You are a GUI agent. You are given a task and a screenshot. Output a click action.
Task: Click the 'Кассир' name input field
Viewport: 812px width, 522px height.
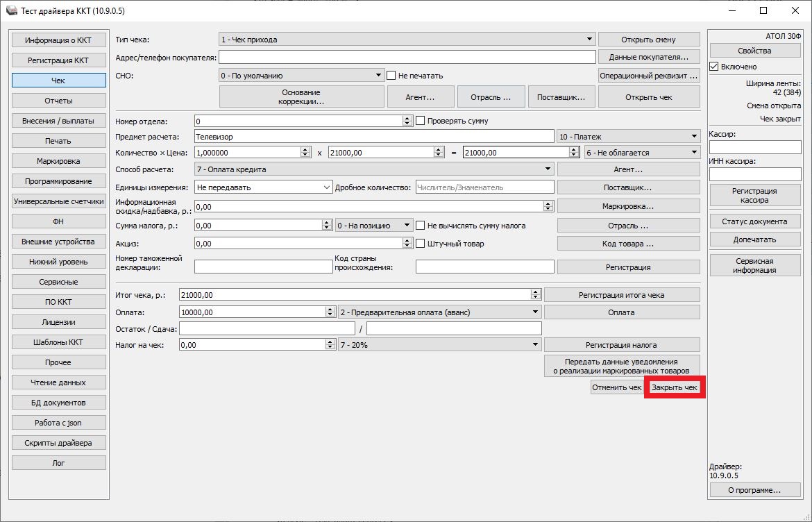[754, 147]
